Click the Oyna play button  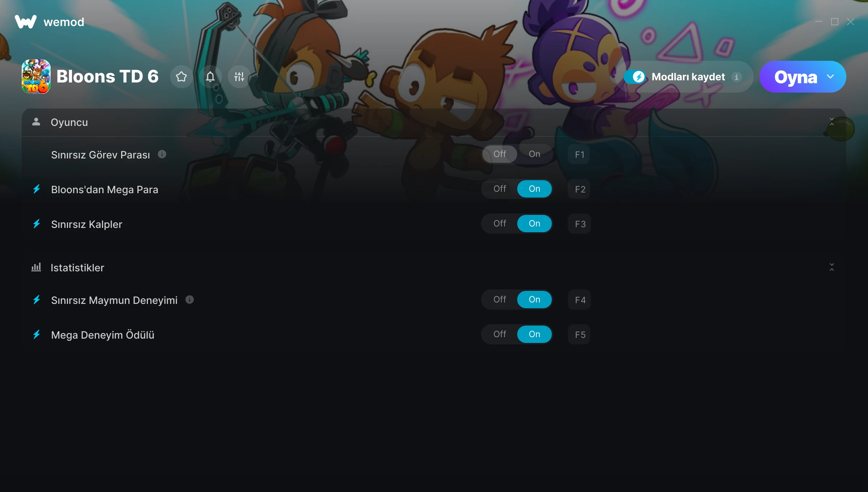coord(796,77)
